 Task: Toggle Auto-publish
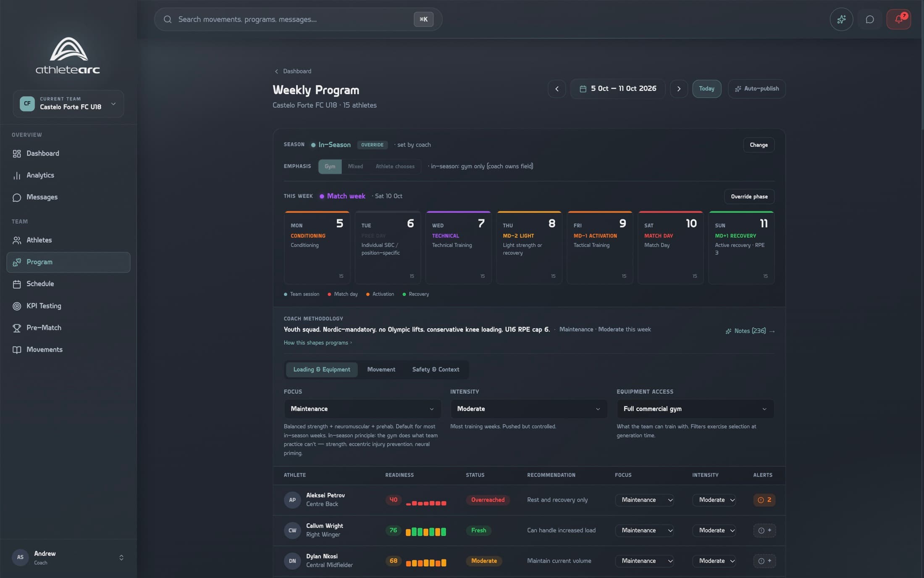[756, 89]
